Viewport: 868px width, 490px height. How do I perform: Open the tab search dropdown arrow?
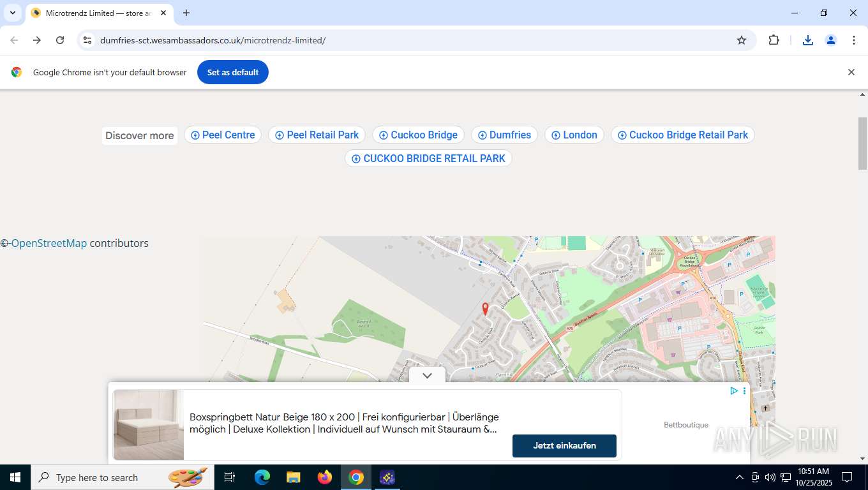tap(13, 13)
